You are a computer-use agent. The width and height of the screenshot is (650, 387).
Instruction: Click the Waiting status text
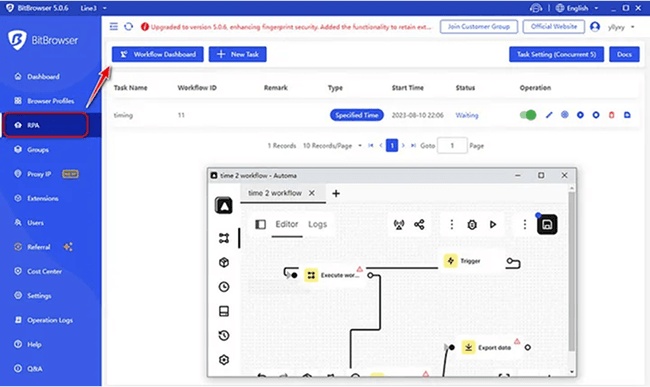tap(467, 115)
